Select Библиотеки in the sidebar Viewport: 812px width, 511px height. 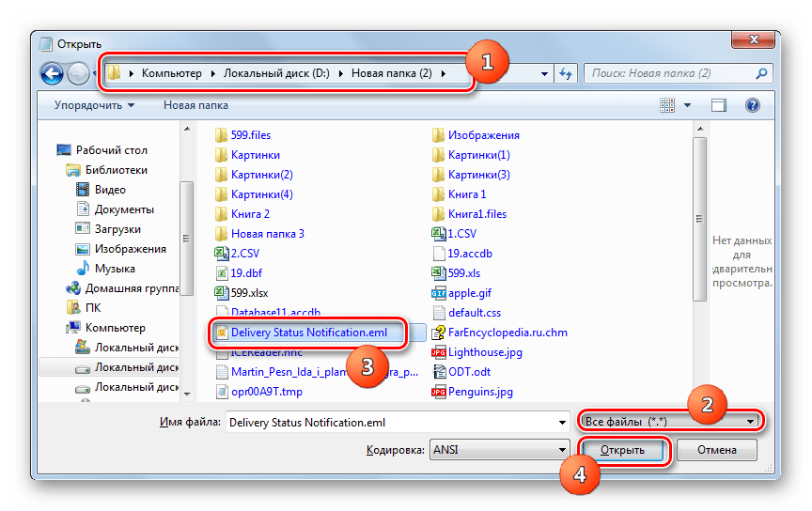[x=116, y=170]
